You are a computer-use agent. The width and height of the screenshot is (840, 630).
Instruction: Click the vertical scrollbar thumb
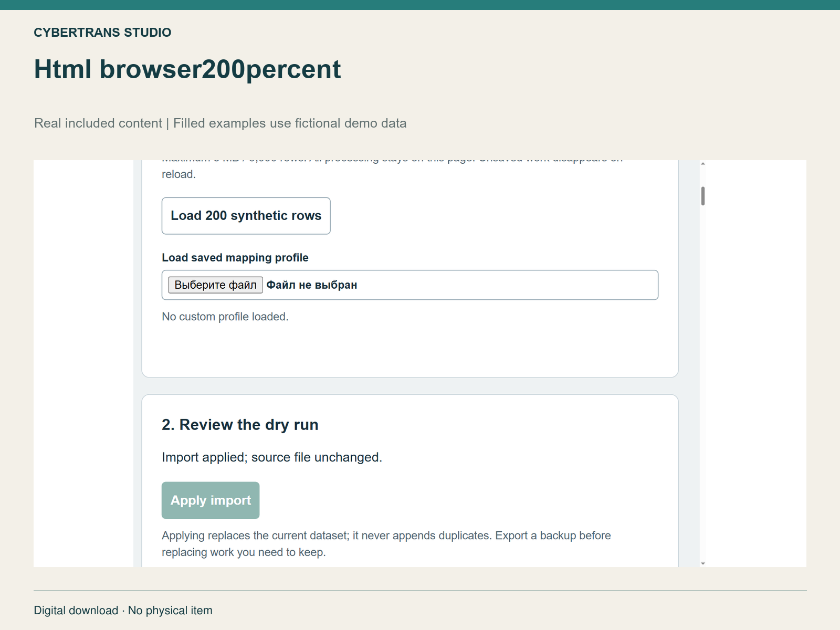tap(703, 196)
